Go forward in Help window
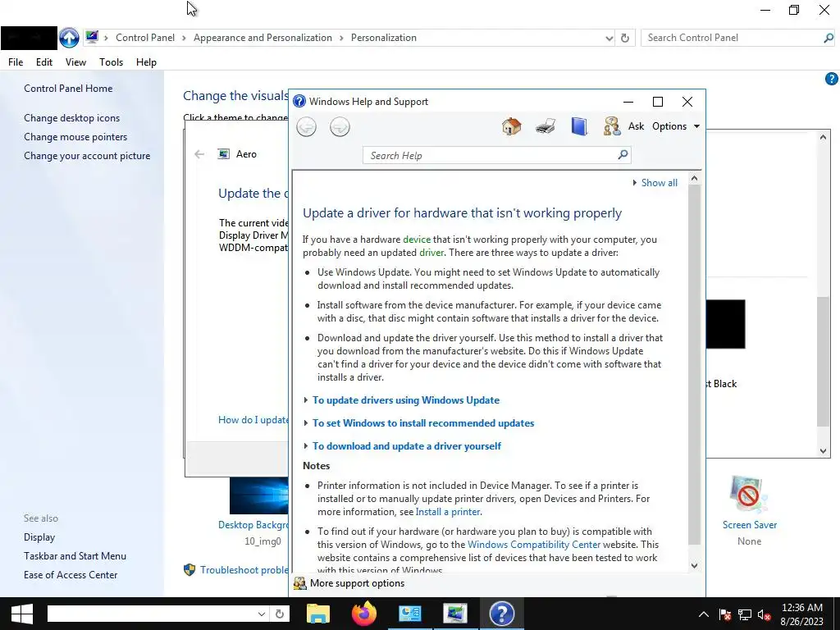Image resolution: width=840 pixels, height=630 pixels. click(x=340, y=127)
